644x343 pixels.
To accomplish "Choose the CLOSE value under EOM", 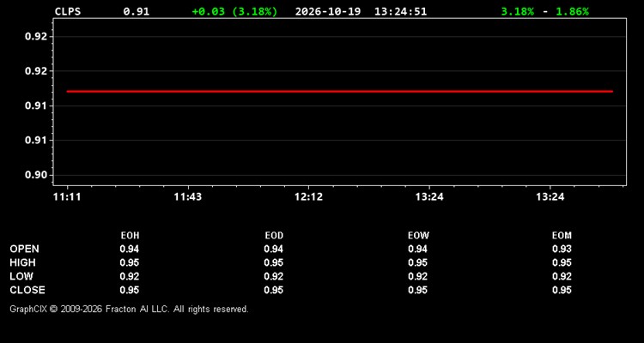I will pyautogui.click(x=562, y=290).
